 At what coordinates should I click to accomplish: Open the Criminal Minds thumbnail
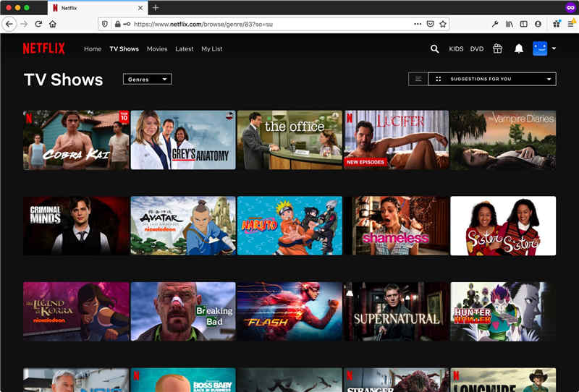pos(76,226)
